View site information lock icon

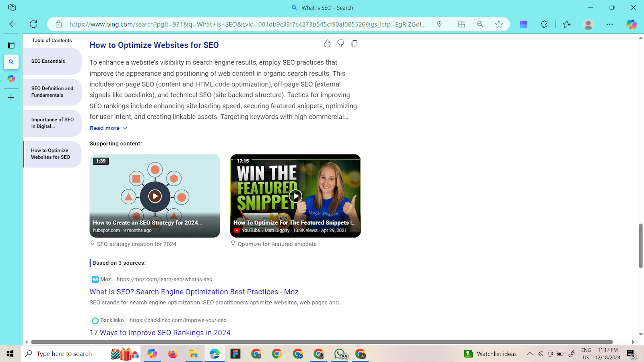tap(59, 24)
